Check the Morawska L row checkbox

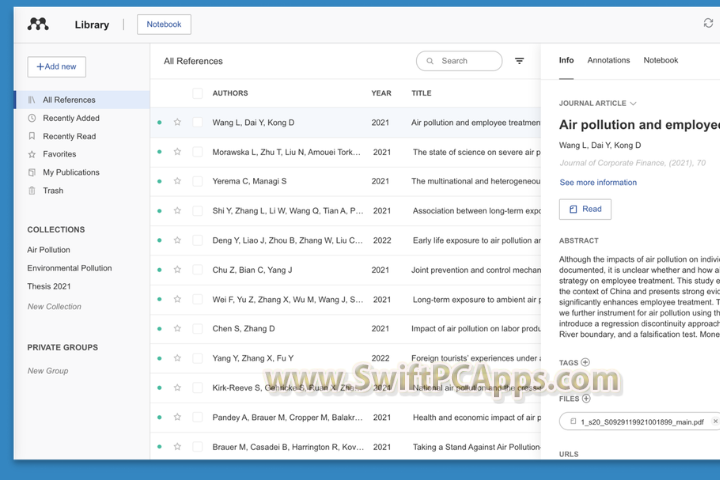click(197, 152)
